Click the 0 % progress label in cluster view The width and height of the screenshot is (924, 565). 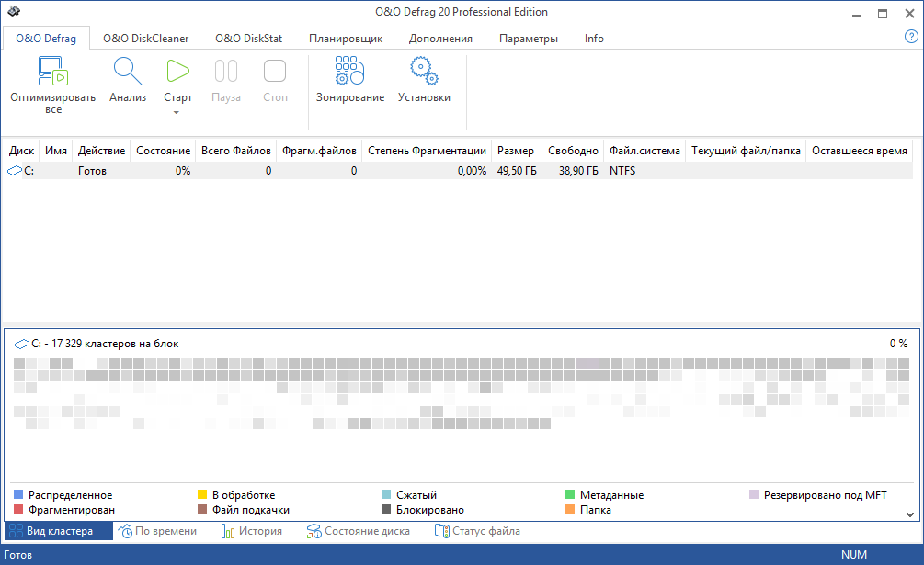pyautogui.click(x=898, y=343)
